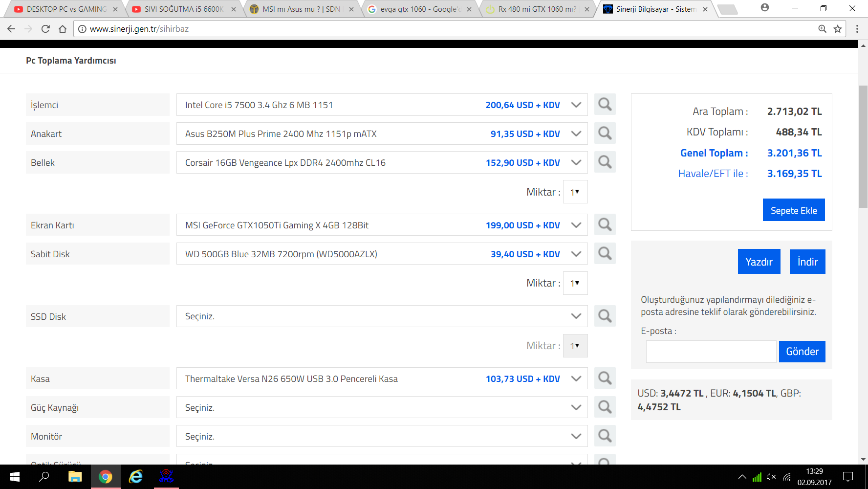Click the muted volume icon in system tray

[771, 477]
